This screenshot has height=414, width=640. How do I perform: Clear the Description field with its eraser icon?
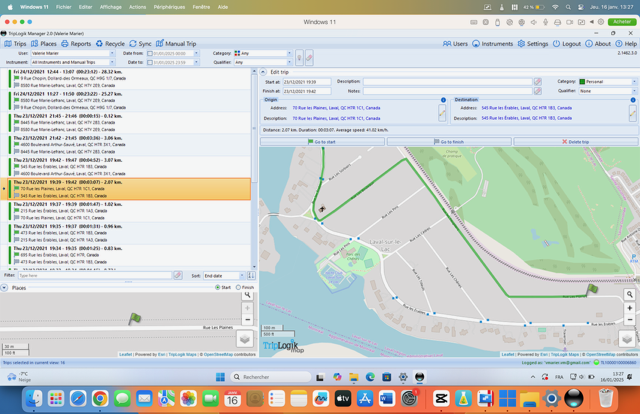click(x=538, y=82)
